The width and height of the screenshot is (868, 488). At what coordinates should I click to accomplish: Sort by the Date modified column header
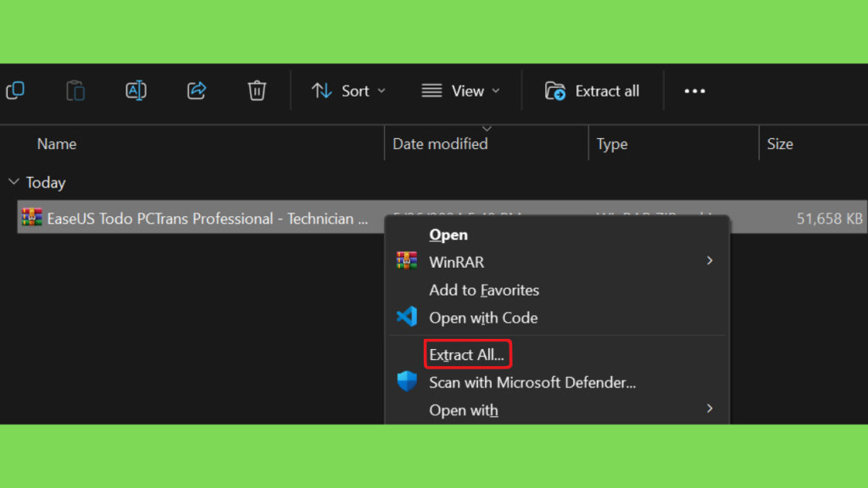[440, 144]
